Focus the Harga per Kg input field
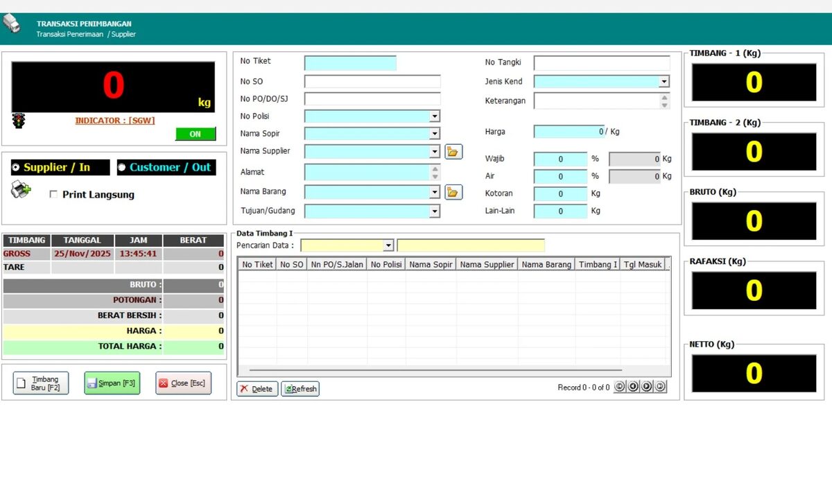Screen dimensions: 832x504 click(x=570, y=131)
